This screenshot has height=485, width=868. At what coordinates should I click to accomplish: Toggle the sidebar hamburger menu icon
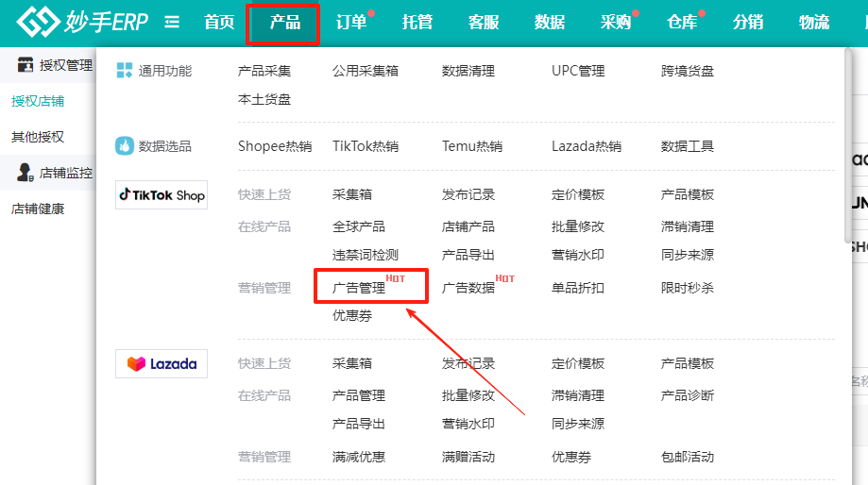click(172, 22)
